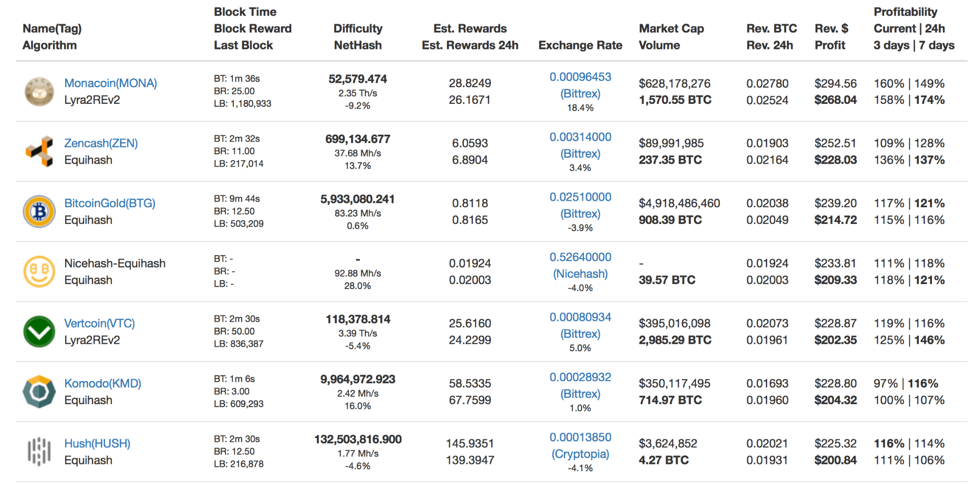Click the Hush striped logo icon
The height and width of the screenshot is (484, 980).
39,452
